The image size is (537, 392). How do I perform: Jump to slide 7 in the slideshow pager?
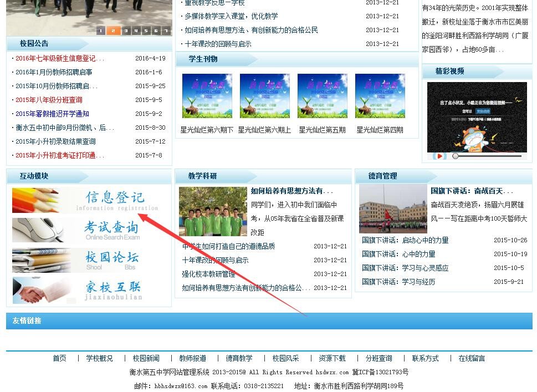(166, 31)
